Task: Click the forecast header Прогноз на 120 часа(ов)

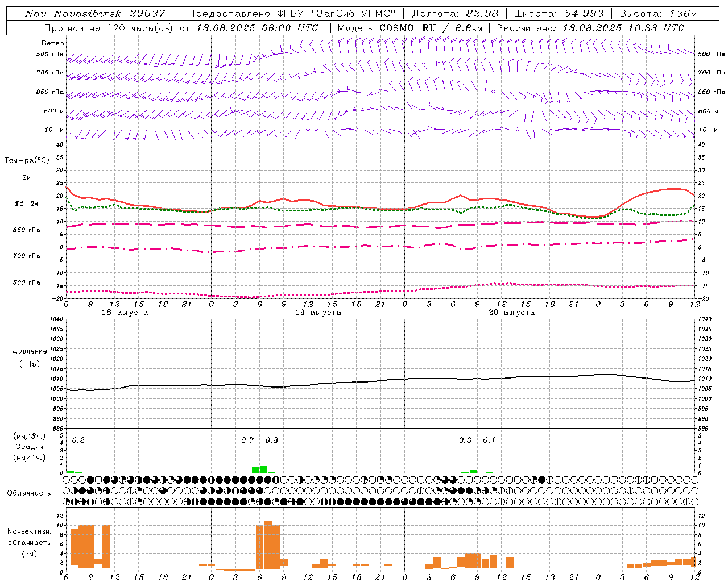Action: click(x=108, y=28)
